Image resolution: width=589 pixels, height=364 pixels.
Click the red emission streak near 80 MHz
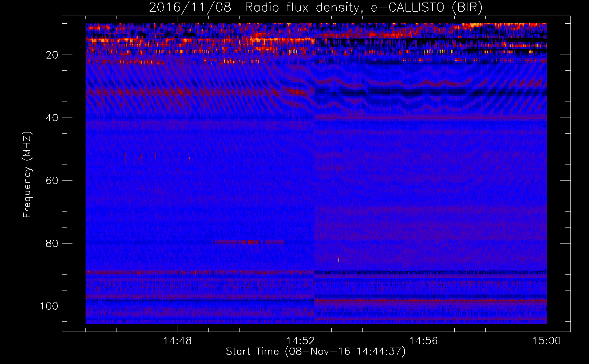coord(249,242)
